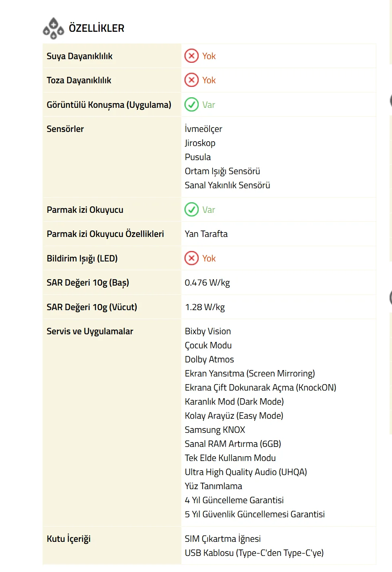Click the 0.476 W/kg SAR value
392x572 pixels.
[x=207, y=283]
